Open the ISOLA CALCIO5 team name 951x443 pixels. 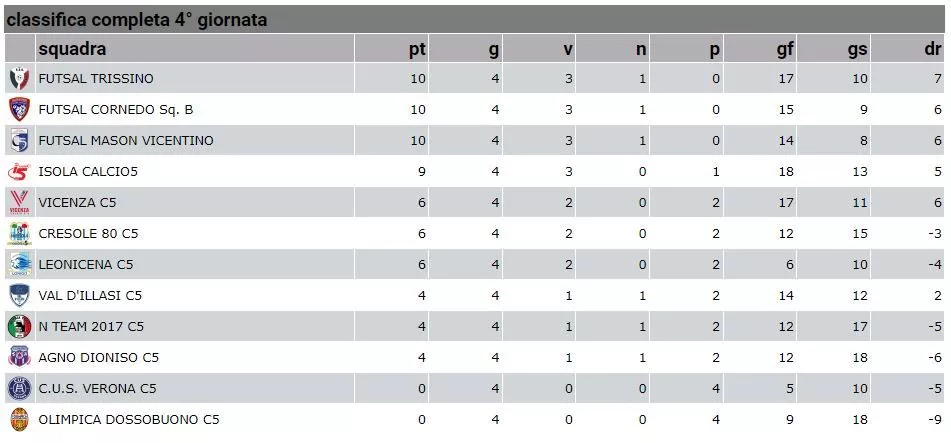click(x=88, y=172)
